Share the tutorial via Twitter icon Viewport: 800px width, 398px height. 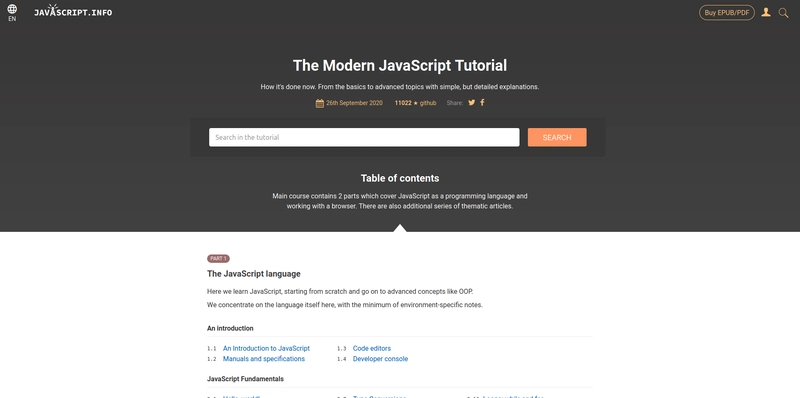tap(471, 103)
